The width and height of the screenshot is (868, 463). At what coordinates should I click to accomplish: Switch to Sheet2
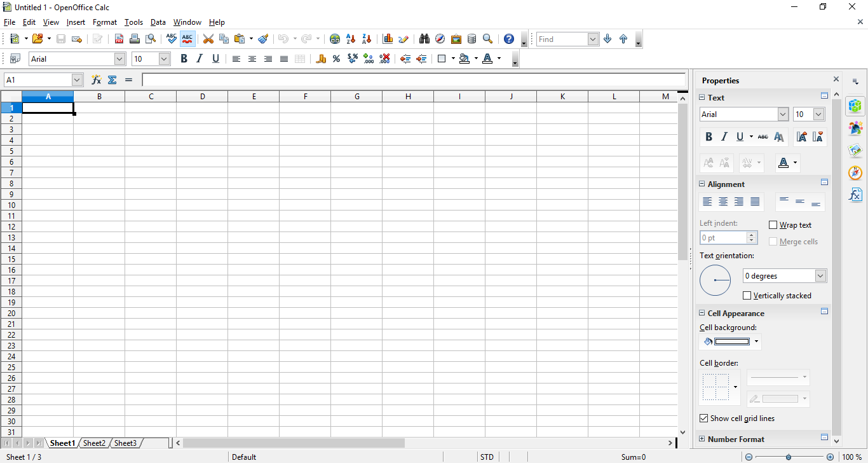94,443
